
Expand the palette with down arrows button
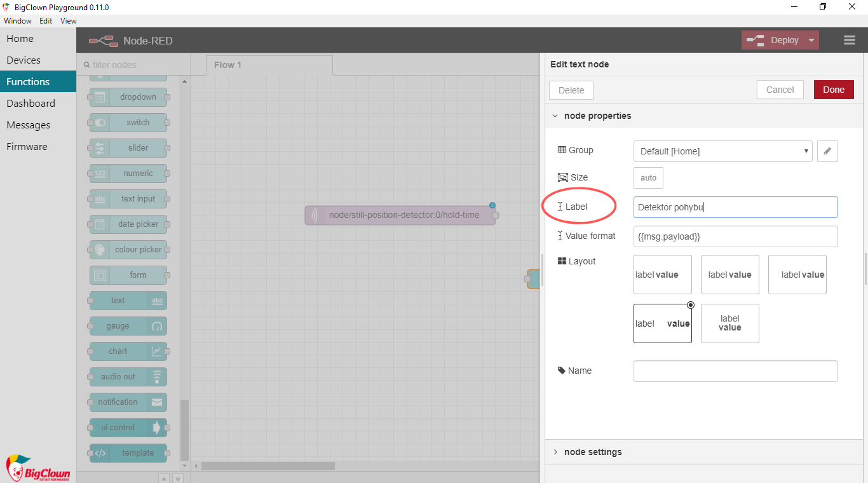pyautogui.click(x=178, y=479)
